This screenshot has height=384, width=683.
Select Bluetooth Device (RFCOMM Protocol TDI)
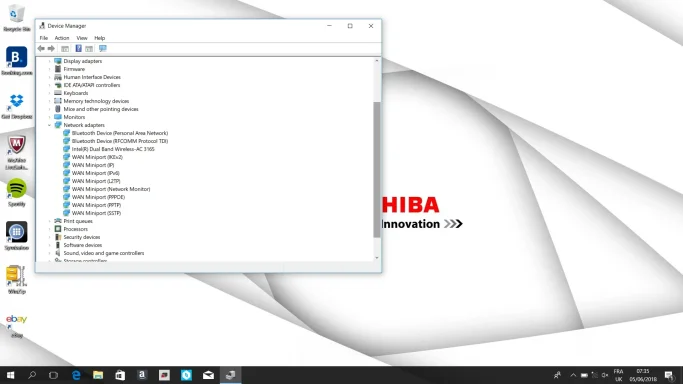click(x=120, y=141)
